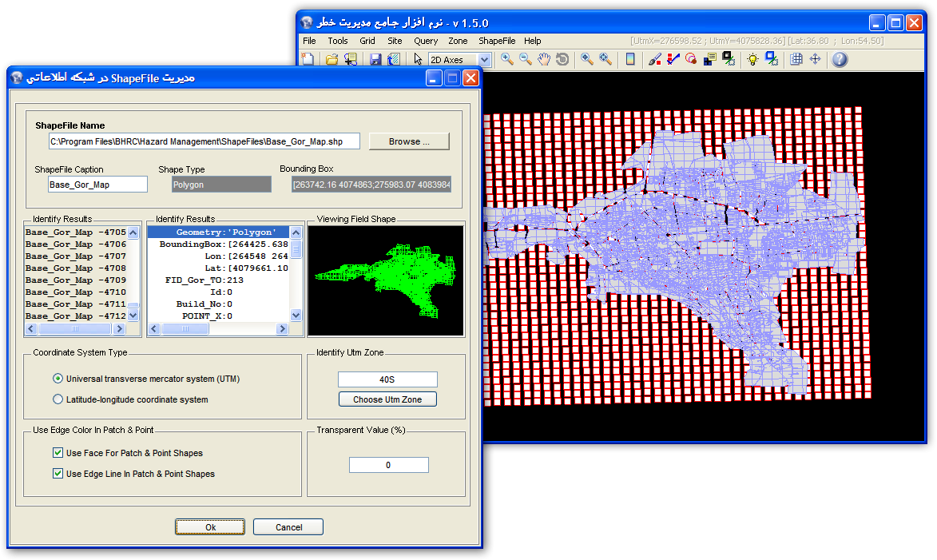Click the light bulb toolbar icon
The image size is (937, 560).
pos(752,59)
